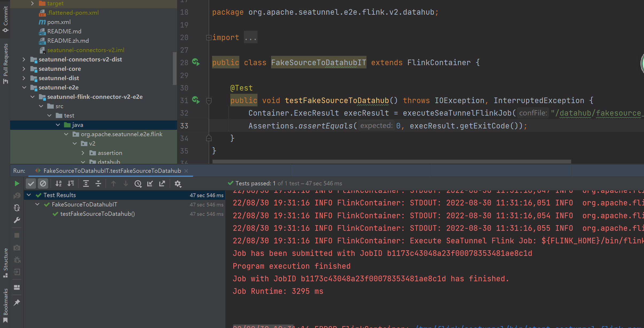Image resolution: width=644 pixels, height=328 pixels.
Task: Click the Export Test Results icon
Action: point(162,183)
